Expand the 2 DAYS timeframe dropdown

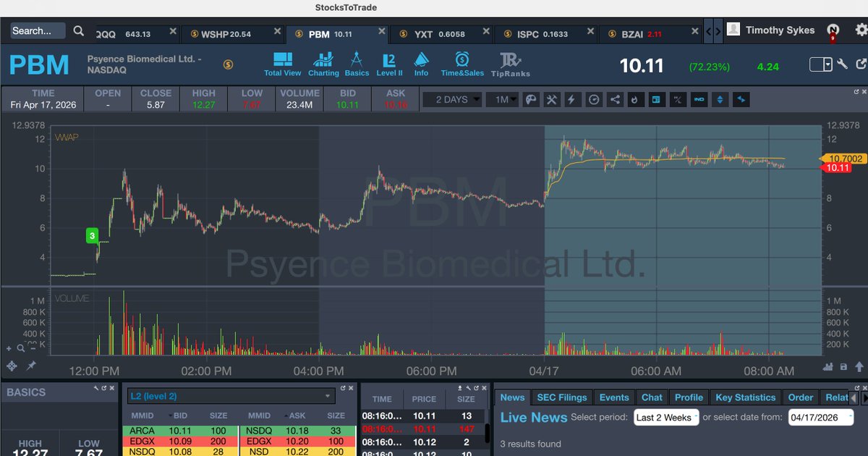(x=452, y=99)
